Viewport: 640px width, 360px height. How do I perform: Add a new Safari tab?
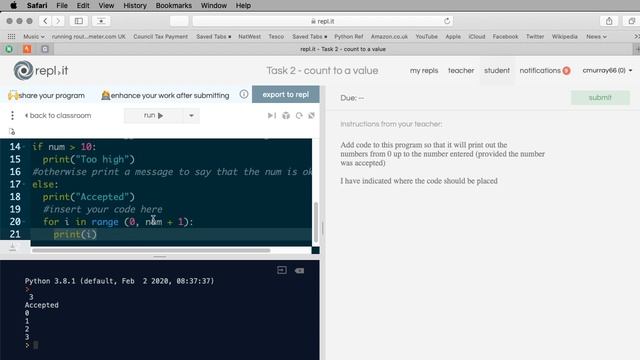(636, 49)
